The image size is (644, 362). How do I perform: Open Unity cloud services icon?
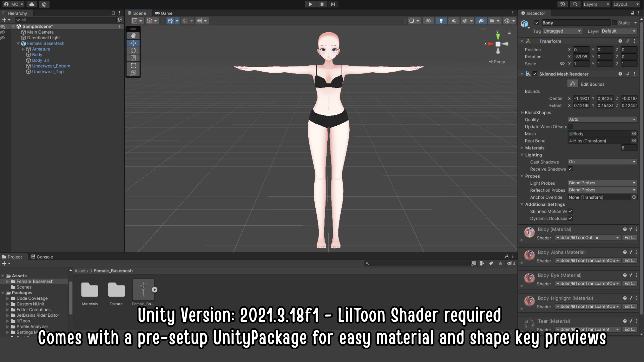[x=32, y=4]
